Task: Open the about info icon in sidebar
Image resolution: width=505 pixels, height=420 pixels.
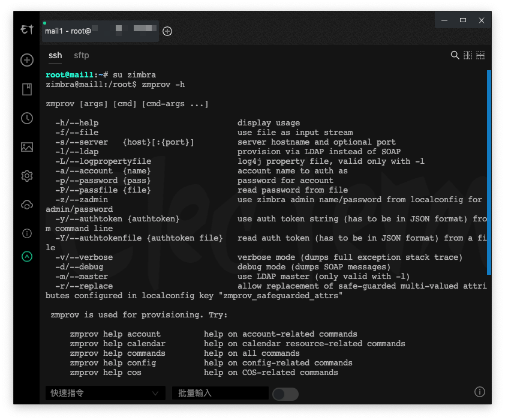Action: click(27, 233)
